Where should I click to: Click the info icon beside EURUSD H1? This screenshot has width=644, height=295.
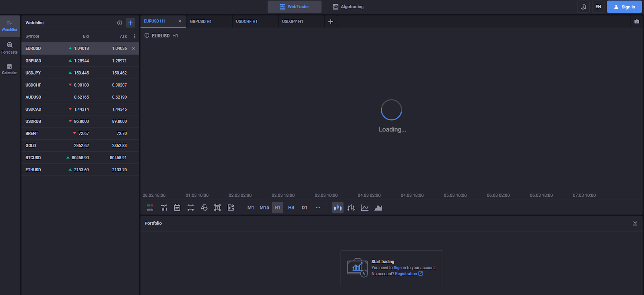[x=147, y=35]
